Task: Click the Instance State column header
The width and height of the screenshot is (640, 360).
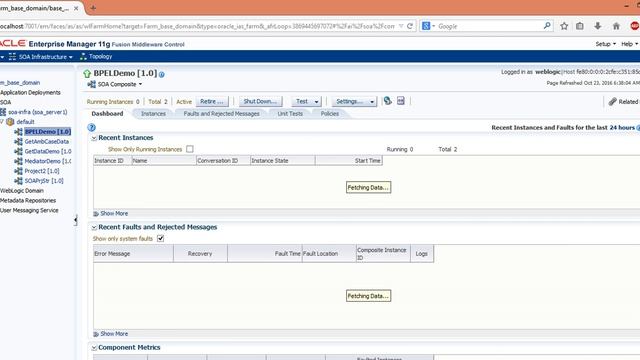Action: point(282,160)
